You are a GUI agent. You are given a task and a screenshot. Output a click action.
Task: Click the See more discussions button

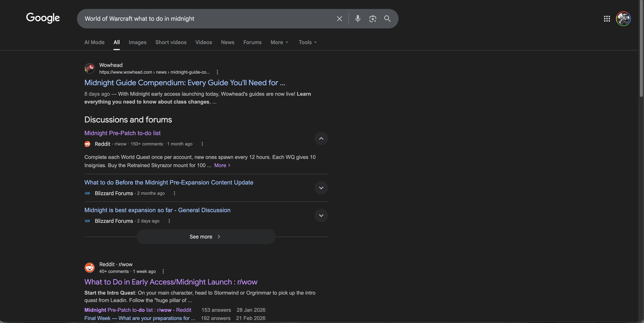click(205, 236)
